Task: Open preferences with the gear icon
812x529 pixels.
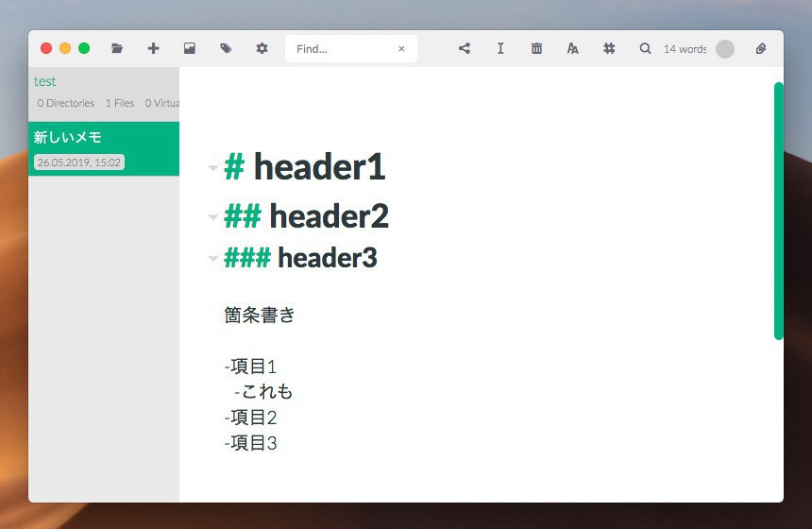Action: tap(262, 49)
